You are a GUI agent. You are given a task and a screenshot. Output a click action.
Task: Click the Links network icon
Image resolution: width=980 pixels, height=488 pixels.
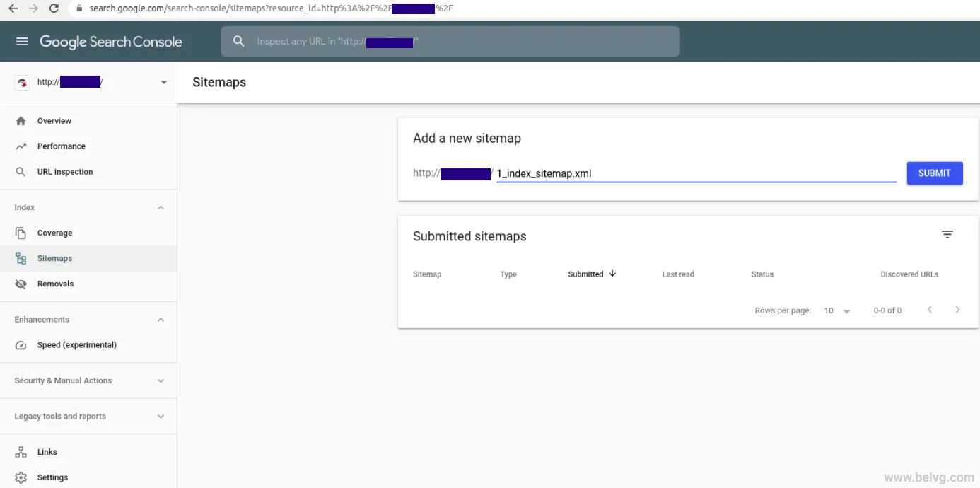click(21, 452)
